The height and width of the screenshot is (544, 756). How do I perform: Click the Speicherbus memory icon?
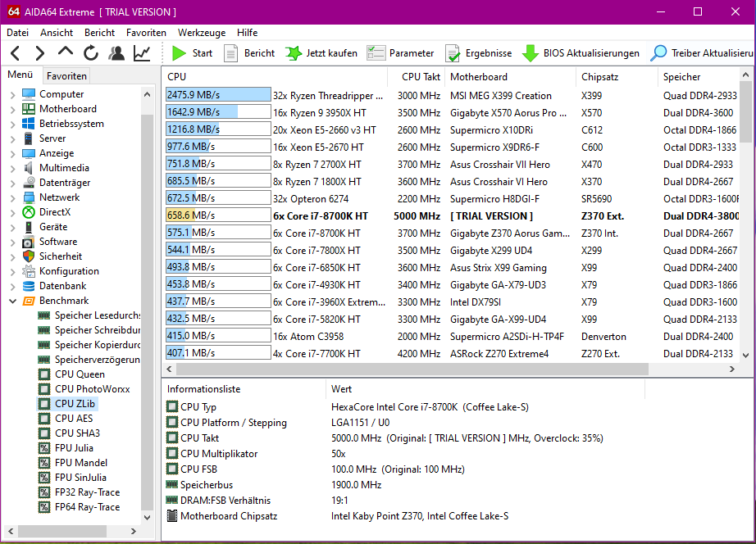point(171,484)
